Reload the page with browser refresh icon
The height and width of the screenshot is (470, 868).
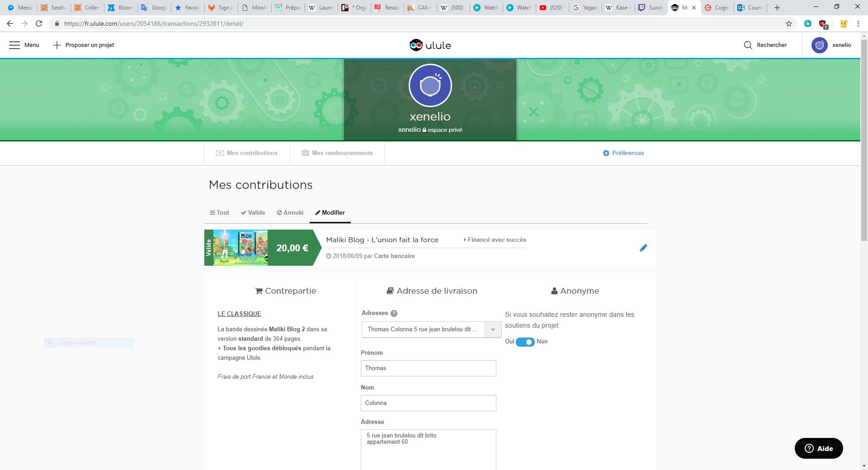coord(39,23)
